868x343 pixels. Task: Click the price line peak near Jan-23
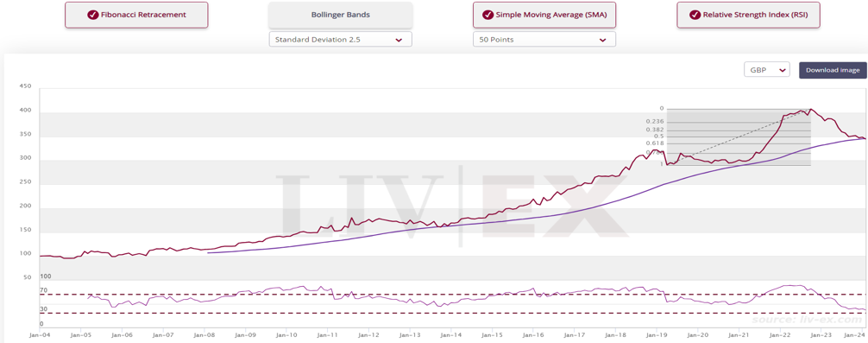(810, 109)
